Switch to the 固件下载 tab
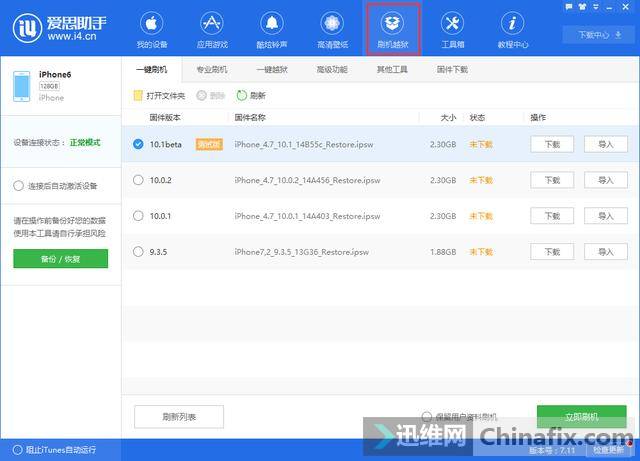The height and width of the screenshot is (461, 640). [452, 70]
